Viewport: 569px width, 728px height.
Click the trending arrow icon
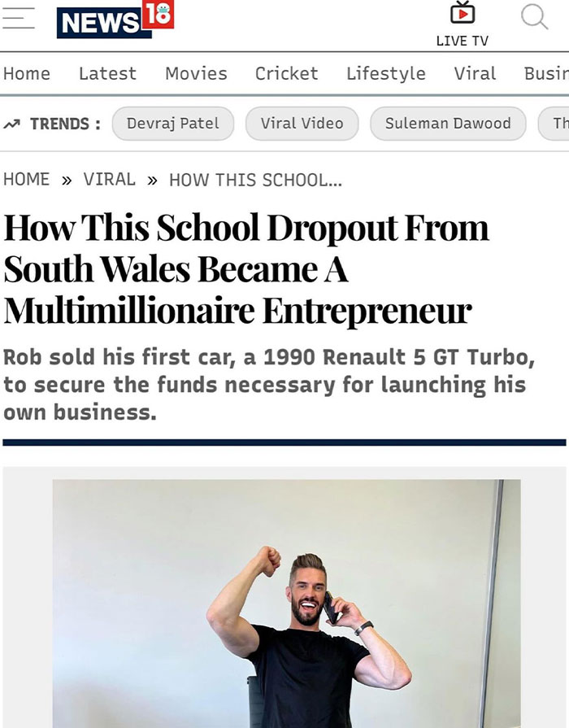[x=13, y=124]
